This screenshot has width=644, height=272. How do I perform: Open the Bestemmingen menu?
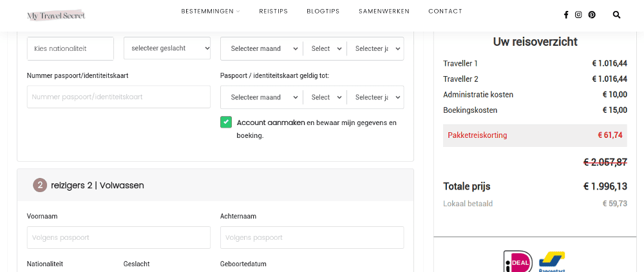(210, 12)
